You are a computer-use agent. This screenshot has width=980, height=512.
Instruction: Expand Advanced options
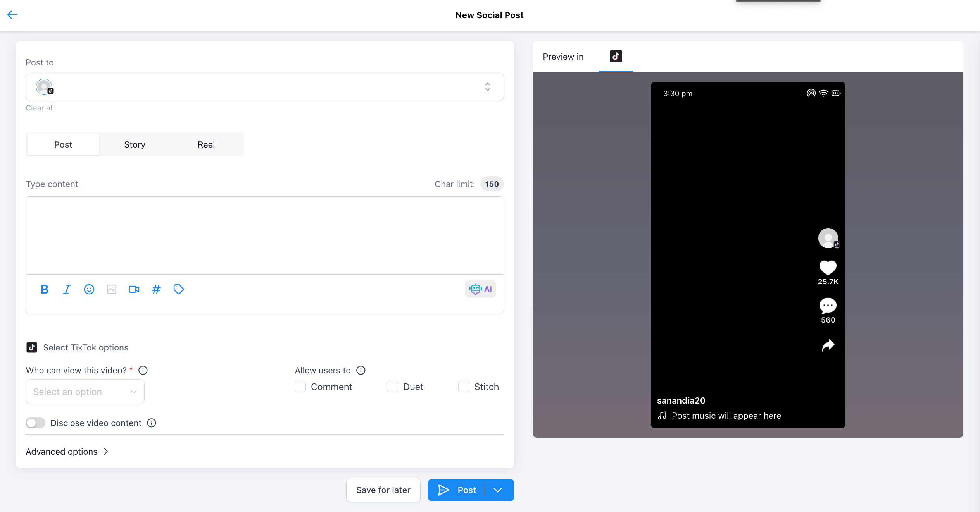(x=67, y=452)
